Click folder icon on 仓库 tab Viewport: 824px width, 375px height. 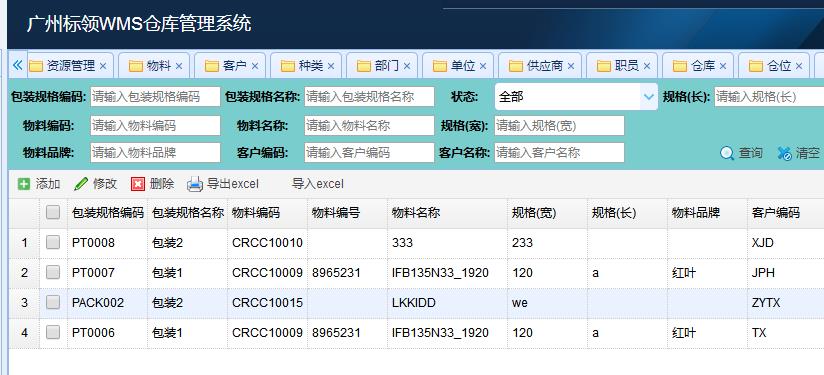(680, 66)
